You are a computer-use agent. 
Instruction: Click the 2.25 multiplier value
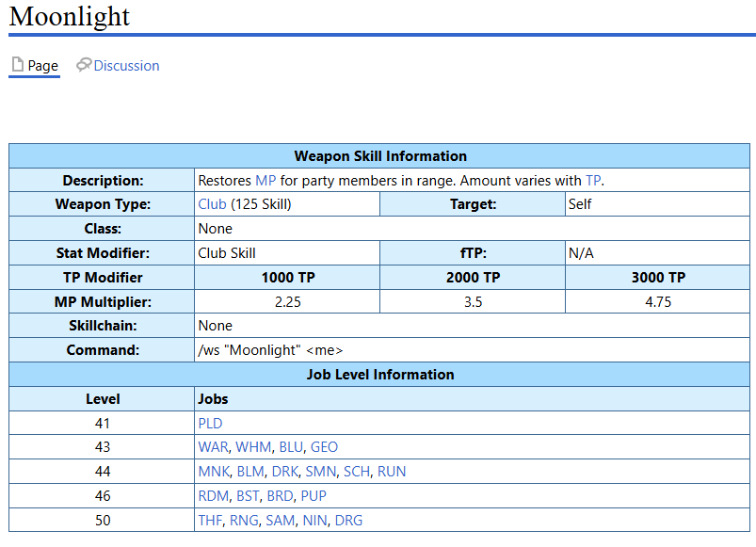pos(287,302)
